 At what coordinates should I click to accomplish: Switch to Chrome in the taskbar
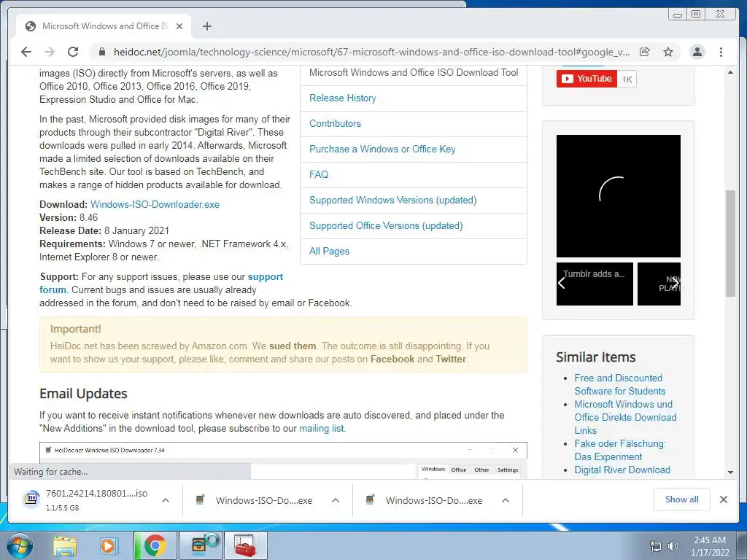click(155, 545)
